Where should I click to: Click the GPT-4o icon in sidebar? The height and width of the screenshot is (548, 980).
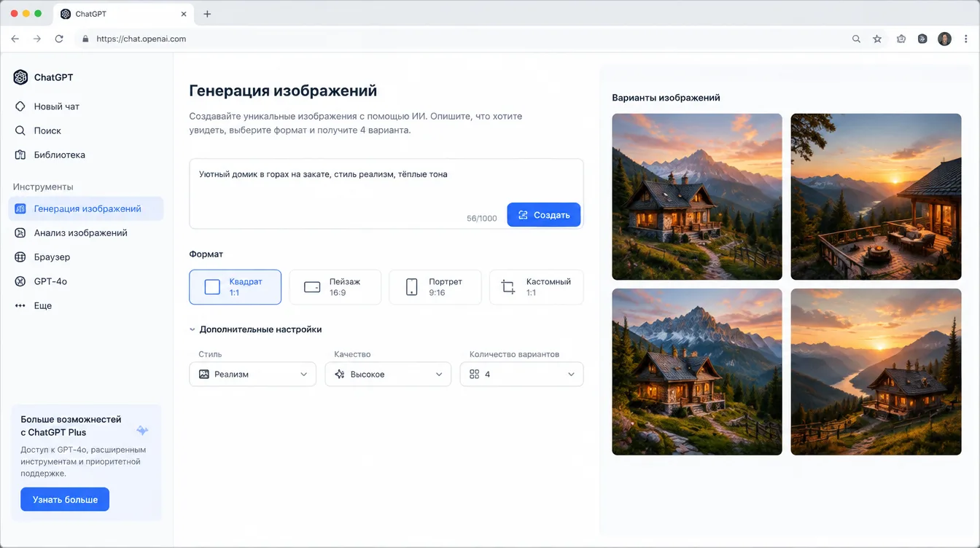(20, 281)
